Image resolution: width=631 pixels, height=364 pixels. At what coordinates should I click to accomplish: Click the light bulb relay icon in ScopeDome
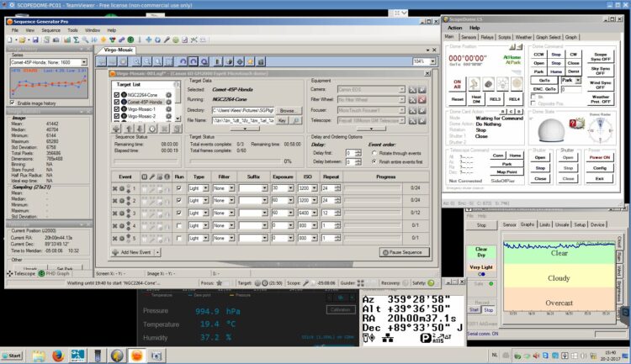[x=502, y=84]
